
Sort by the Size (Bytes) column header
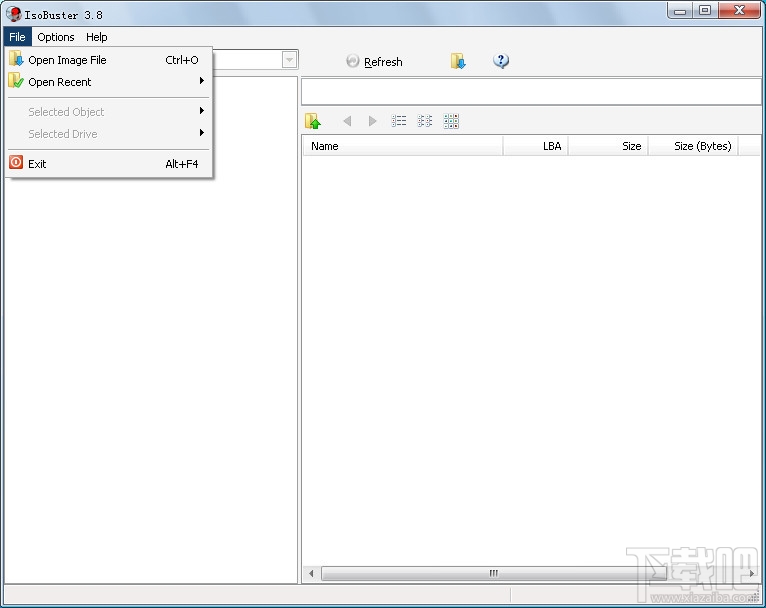click(693, 146)
